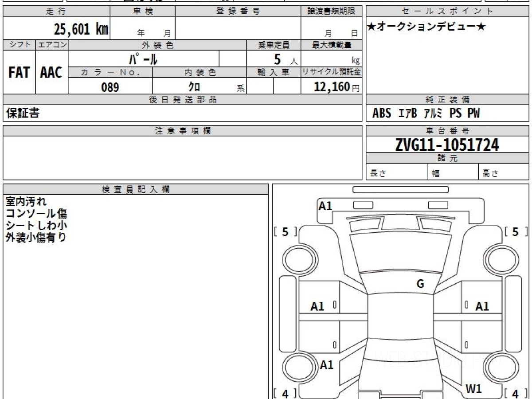The height and width of the screenshot is (399, 532).
Task: Click the A1 mark on the diagram's left front door
Action: point(317,306)
